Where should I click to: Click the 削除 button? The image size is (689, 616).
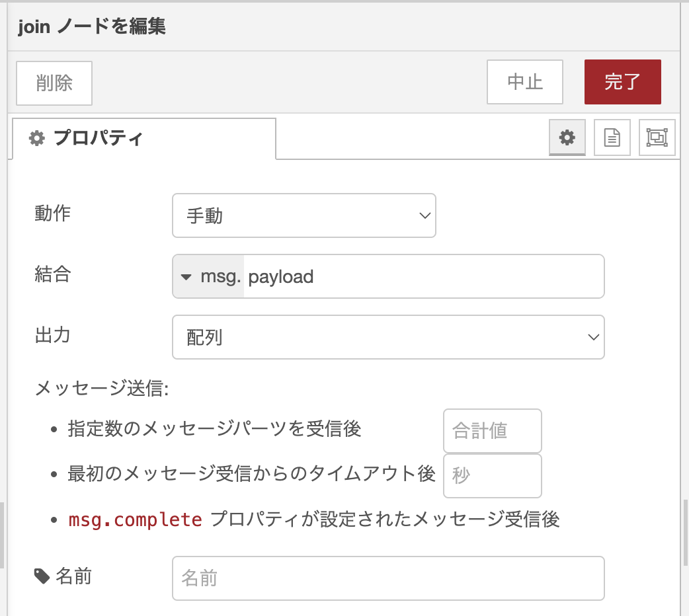pyautogui.click(x=54, y=83)
